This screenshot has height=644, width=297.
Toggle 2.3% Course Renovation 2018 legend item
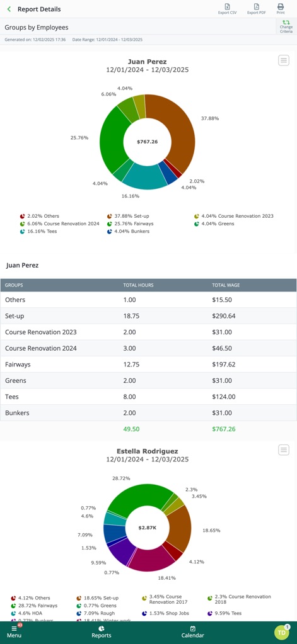[x=240, y=600]
